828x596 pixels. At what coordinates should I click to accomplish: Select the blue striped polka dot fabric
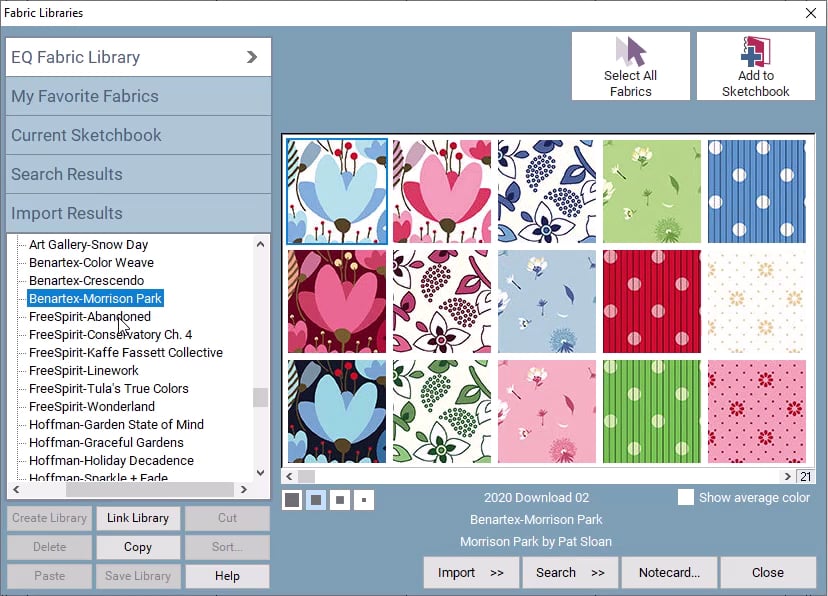coord(757,191)
